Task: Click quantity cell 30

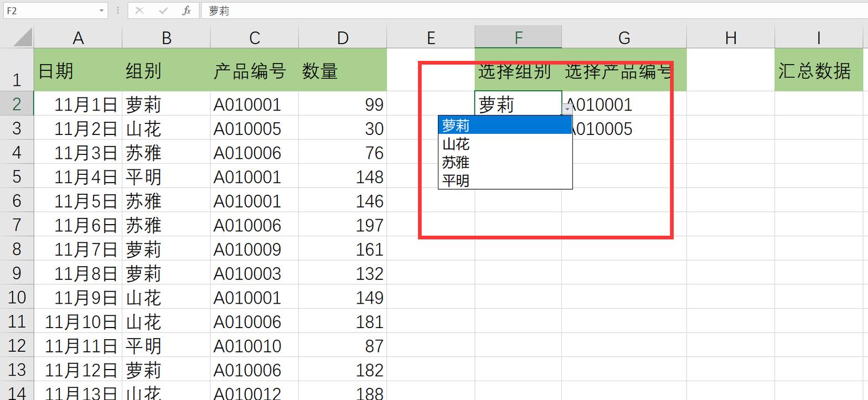Action: (343, 128)
